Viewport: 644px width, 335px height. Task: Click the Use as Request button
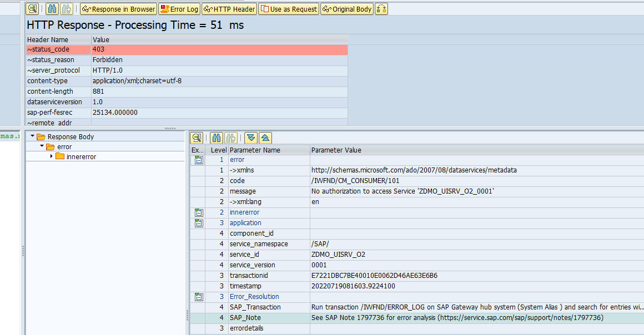289,9
